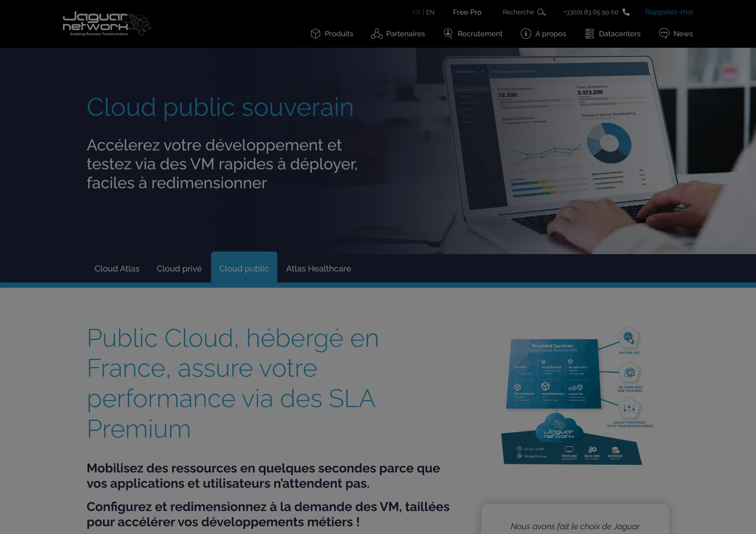The image size is (756, 534).
Task: Click the Rappelez-moi link
Action: coord(669,12)
